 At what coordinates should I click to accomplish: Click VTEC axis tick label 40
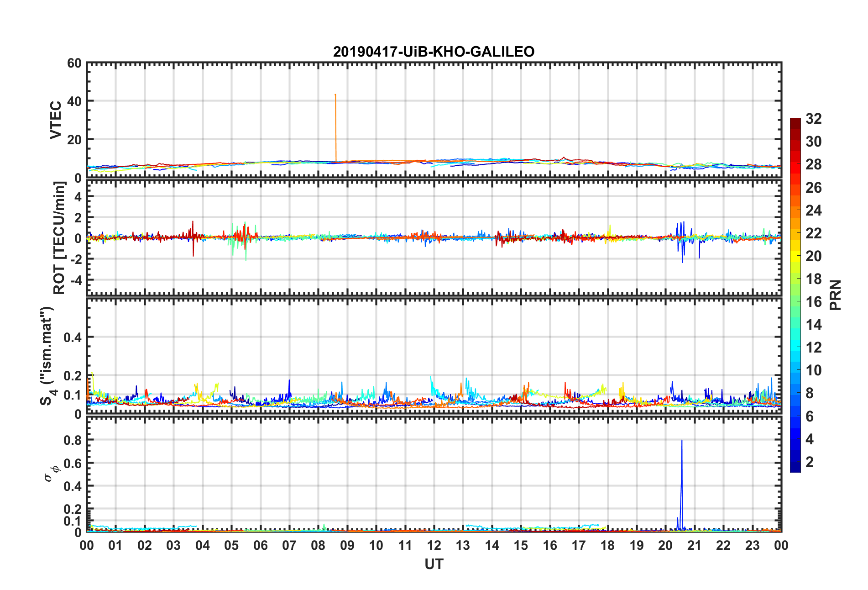(74, 101)
